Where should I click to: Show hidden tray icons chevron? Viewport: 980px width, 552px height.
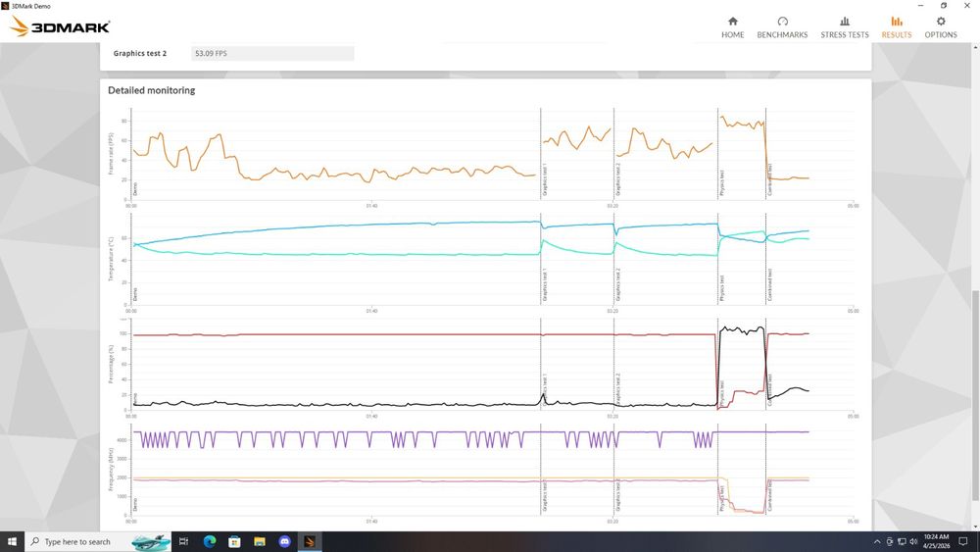[x=877, y=542]
